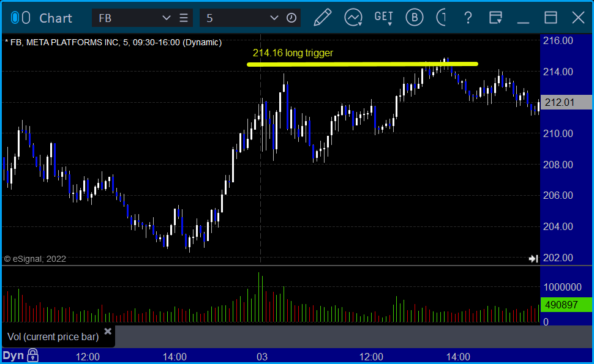594x364 pixels.
Task: Select the pencil drawing tools icon
Action: (322, 17)
